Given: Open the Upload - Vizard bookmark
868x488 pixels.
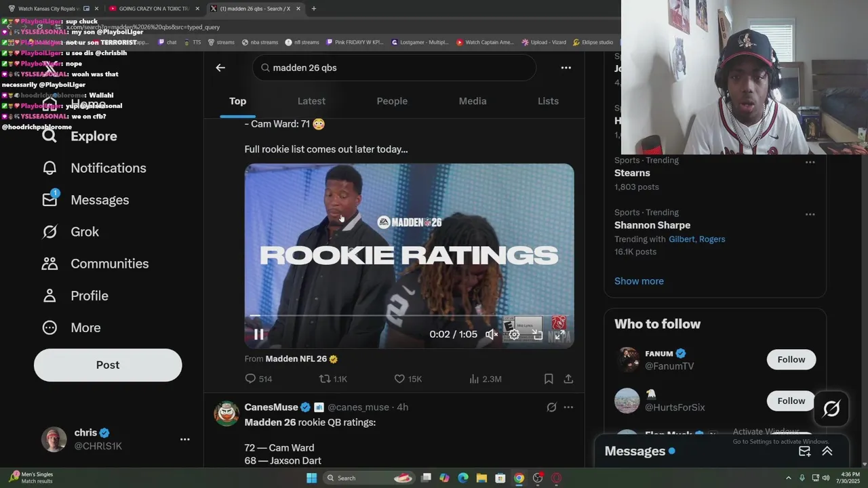Looking at the screenshot, I should pos(544,42).
